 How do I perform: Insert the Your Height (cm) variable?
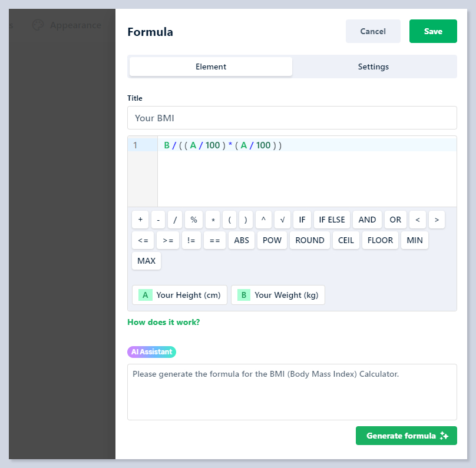coord(180,295)
